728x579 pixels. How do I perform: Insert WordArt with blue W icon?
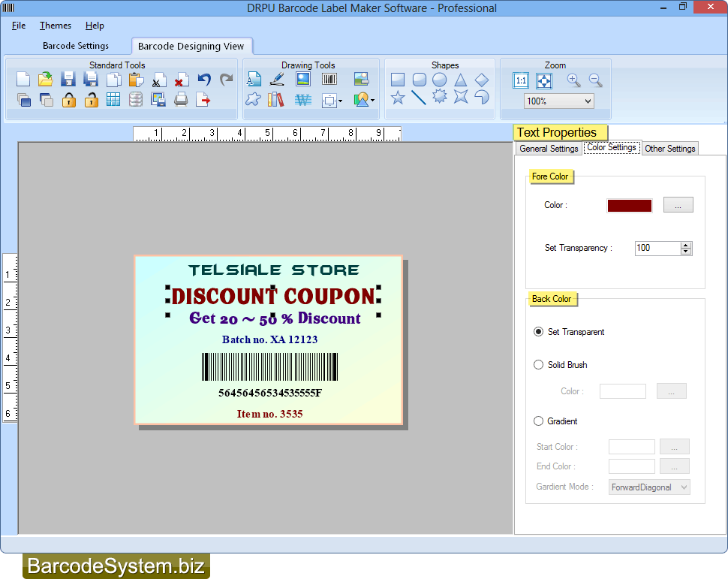302,100
